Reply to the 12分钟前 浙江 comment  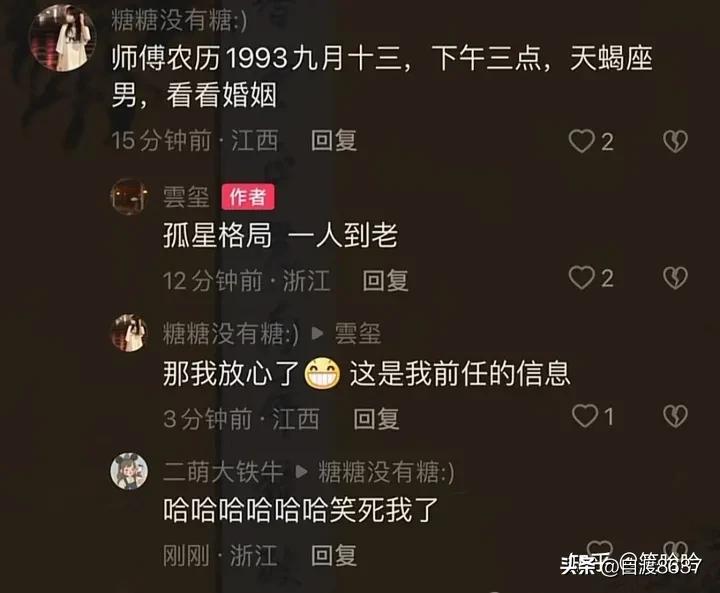(x=385, y=280)
